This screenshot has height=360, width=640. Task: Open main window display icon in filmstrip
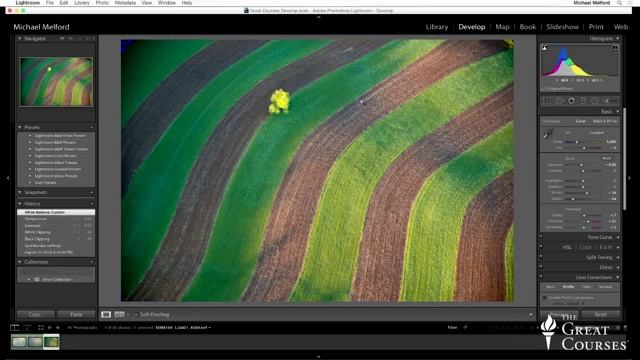(x=14, y=327)
